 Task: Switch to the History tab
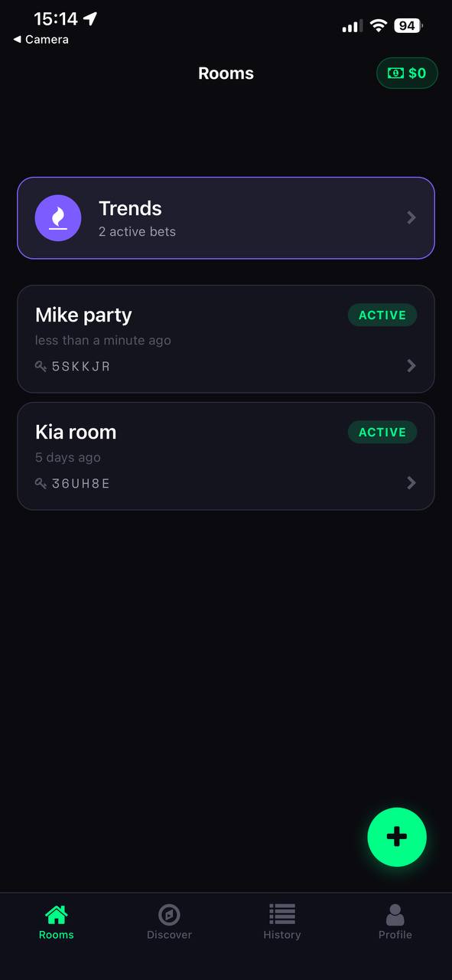tap(281, 920)
